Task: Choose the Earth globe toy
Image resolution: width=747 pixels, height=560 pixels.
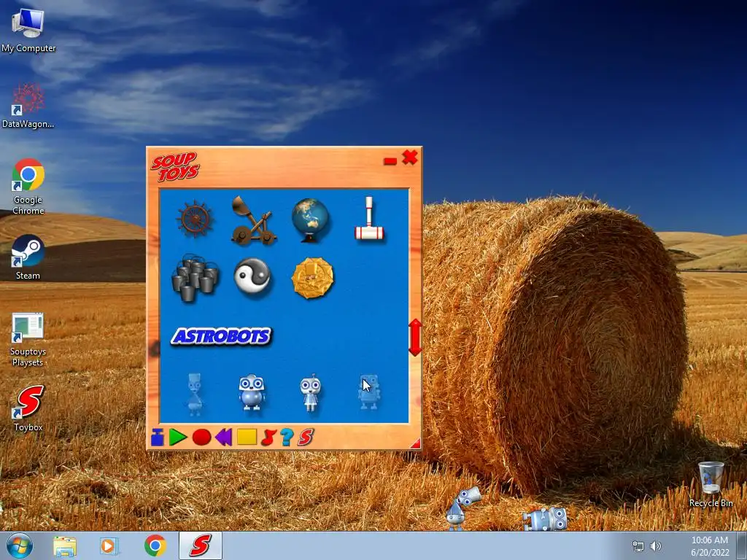Action: [x=311, y=220]
